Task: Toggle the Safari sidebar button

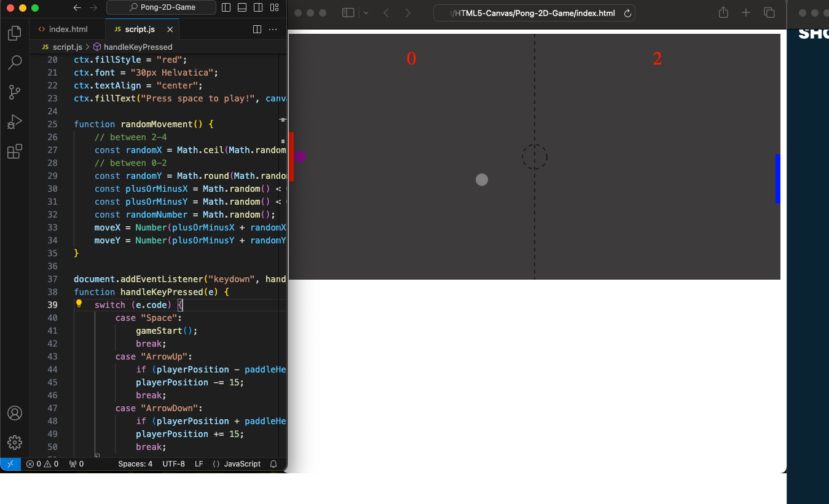Action: click(348, 13)
